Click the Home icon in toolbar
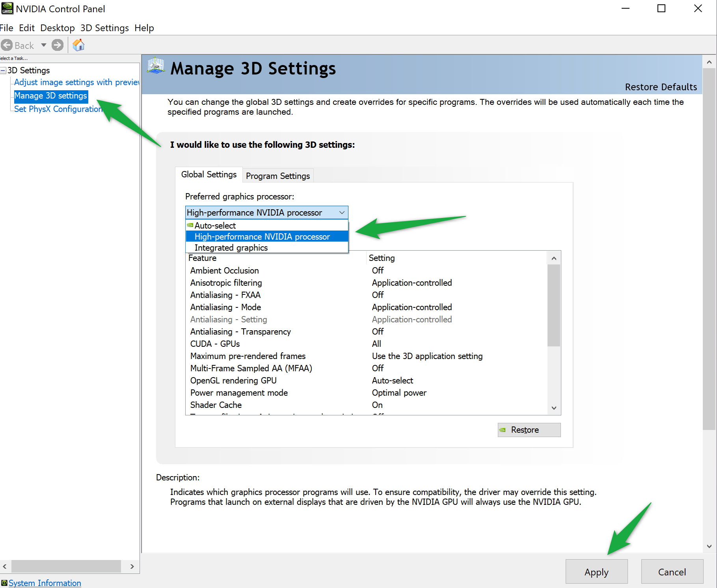This screenshot has width=717, height=588. tap(78, 45)
